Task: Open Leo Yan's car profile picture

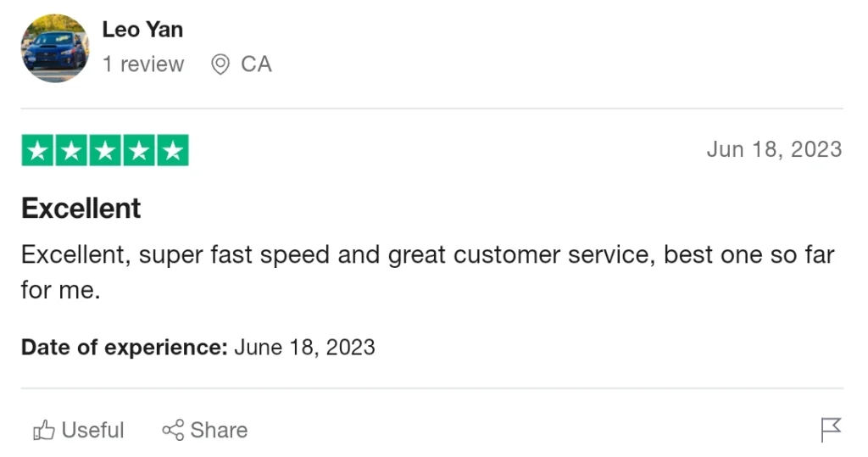Action: 55,48
